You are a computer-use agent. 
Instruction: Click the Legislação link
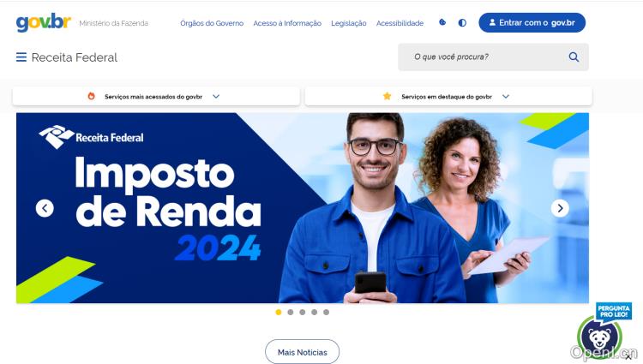[349, 23]
